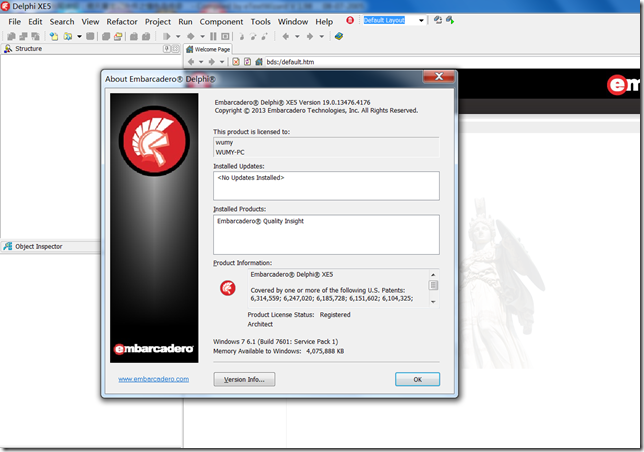Click the Open Project toolbar icon

tap(118, 37)
